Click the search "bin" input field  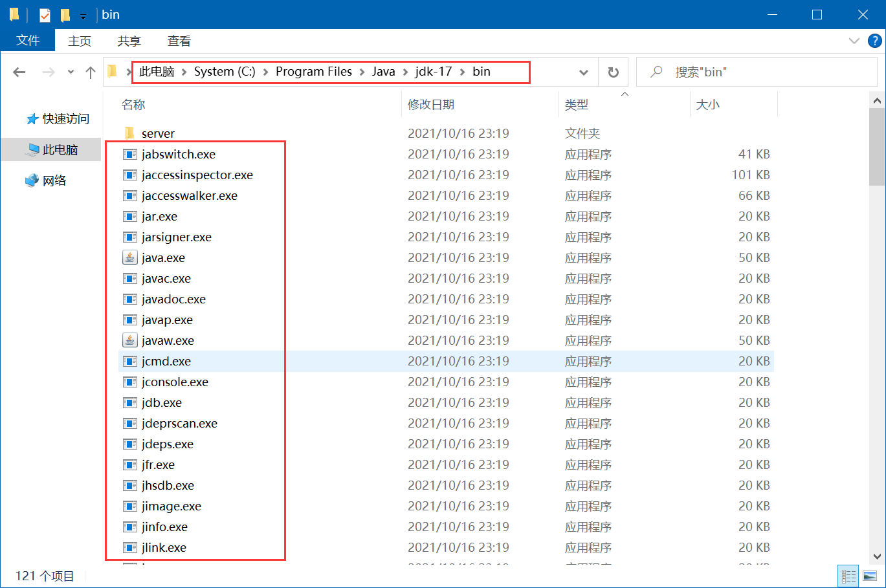[757, 72]
